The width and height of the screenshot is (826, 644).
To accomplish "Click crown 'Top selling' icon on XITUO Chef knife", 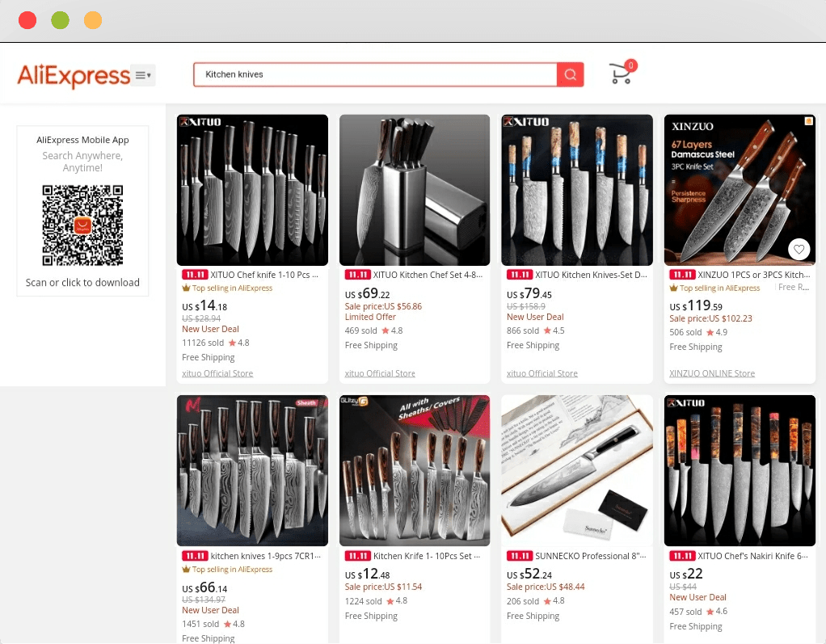I will coord(186,288).
